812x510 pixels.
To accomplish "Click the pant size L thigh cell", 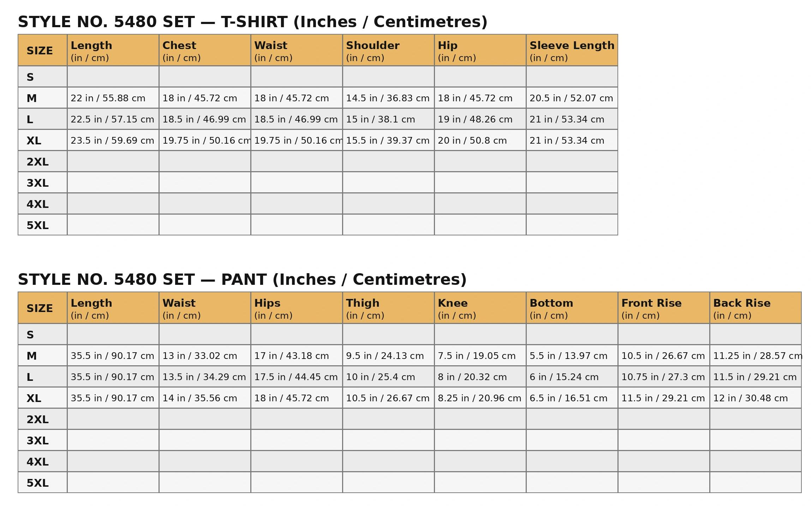I will [388, 377].
